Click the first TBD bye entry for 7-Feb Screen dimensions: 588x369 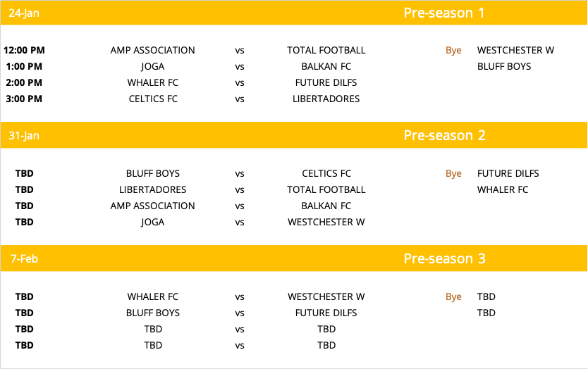486,296
